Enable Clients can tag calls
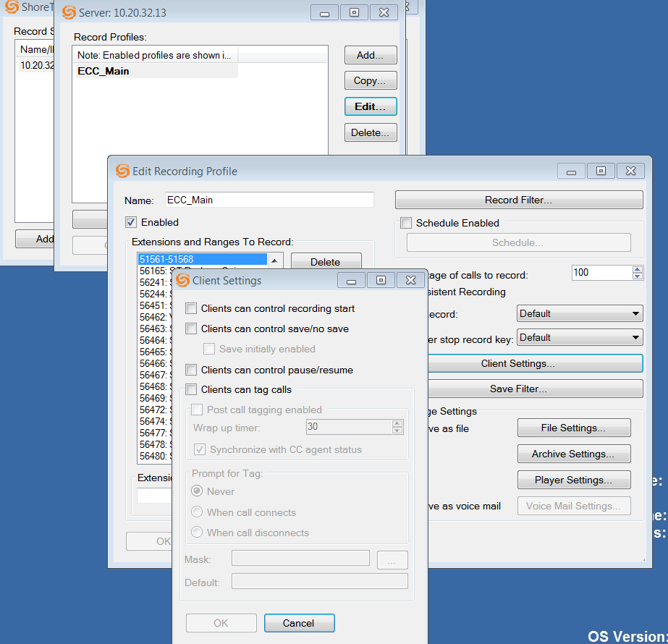The height and width of the screenshot is (644, 668). point(191,389)
